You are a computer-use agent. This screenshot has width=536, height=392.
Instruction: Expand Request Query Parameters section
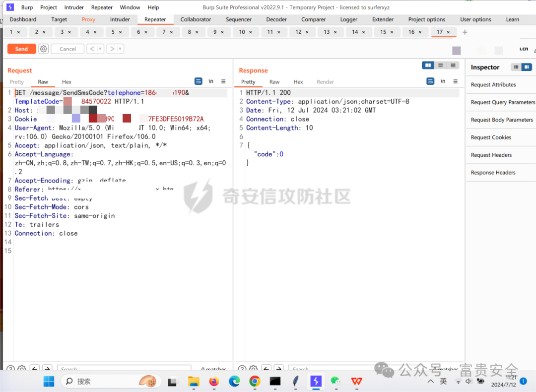tap(501, 102)
